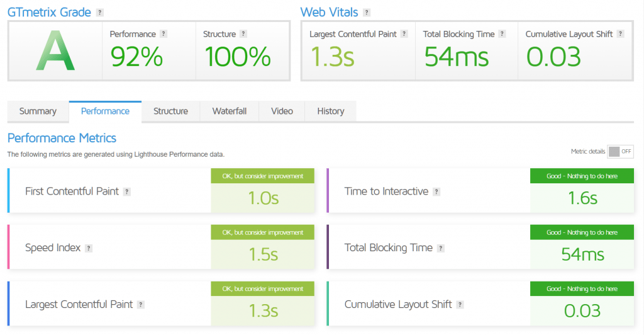Image resolution: width=644 pixels, height=335 pixels.
Task: Click the 92% Performance score
Action: 136,57
